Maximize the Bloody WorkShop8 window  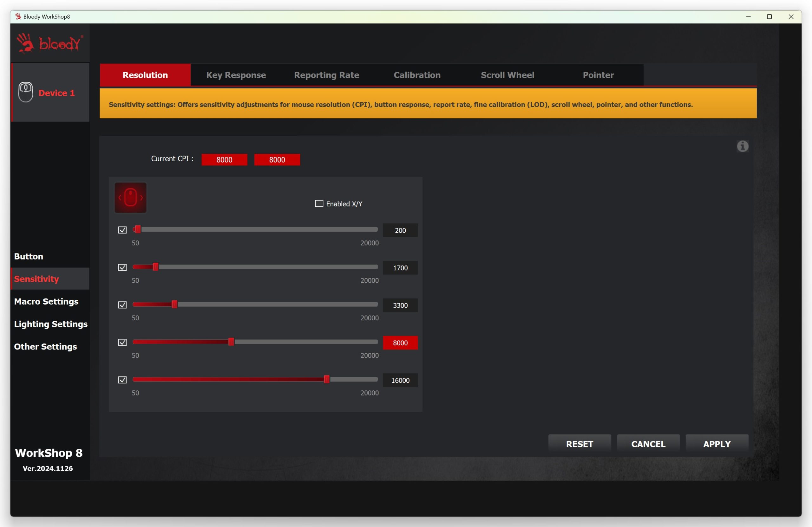[x=769, y=16]
